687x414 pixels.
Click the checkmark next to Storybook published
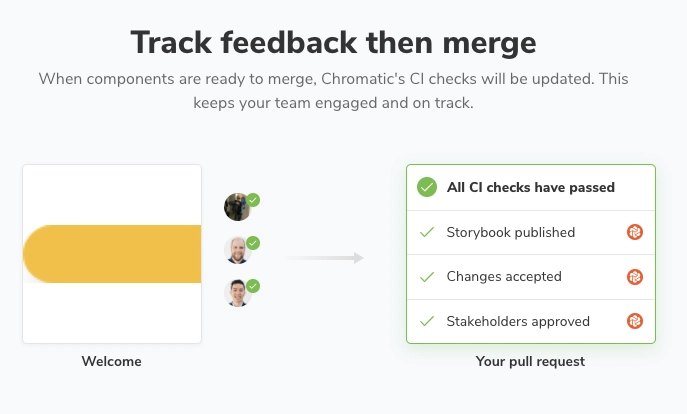[x=427, y=232]
